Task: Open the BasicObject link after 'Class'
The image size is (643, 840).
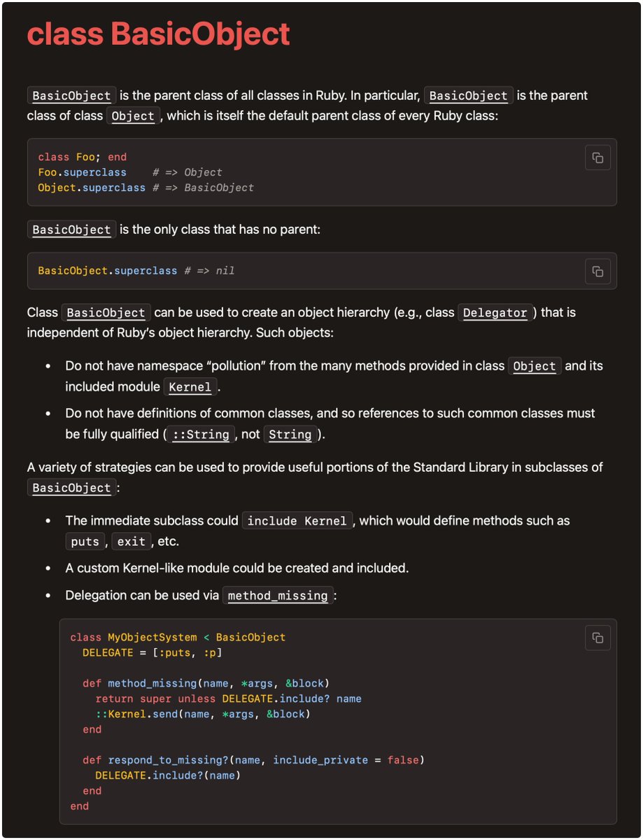Action: click(106, 313)
